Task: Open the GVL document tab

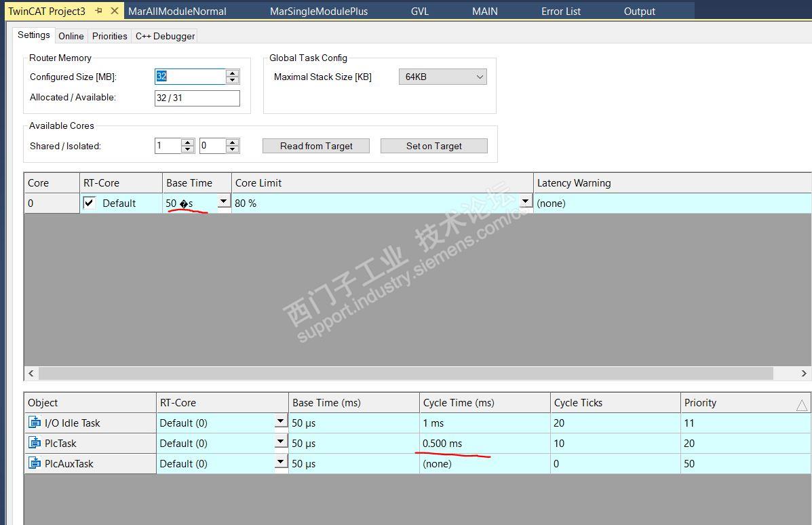Action: (x=419, y=11)
